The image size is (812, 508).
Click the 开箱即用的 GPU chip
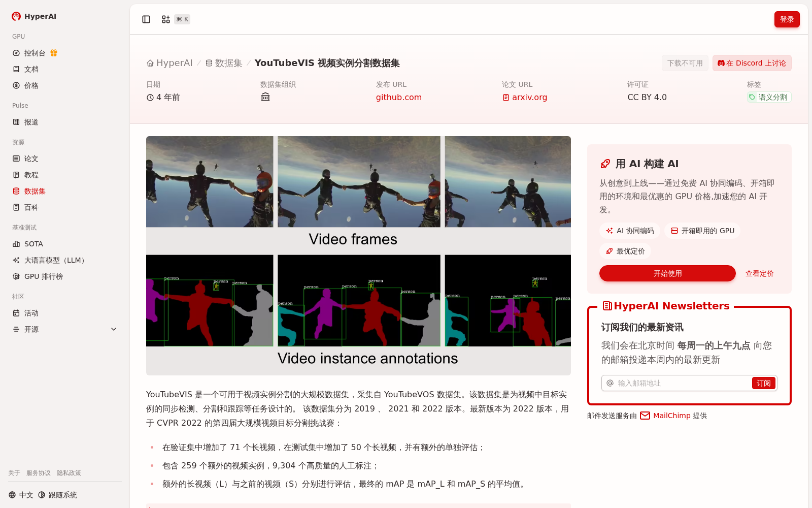pyautogui.click(x=702, y=231)
